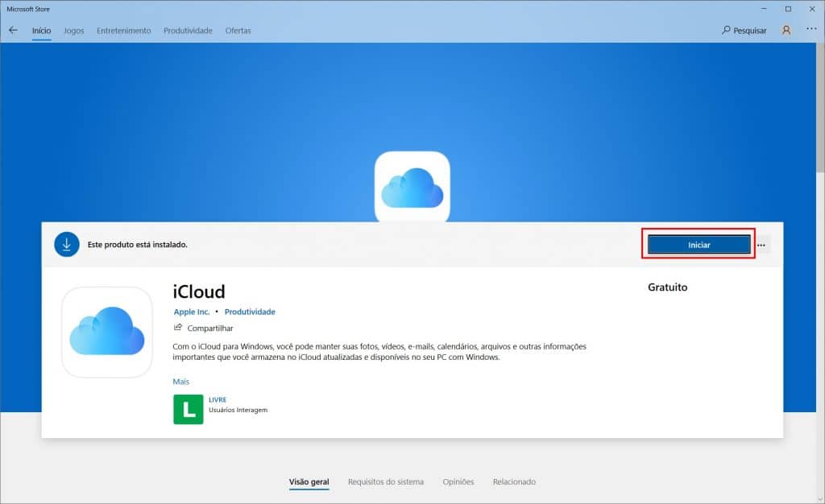The height and width of the screenshot is (504, 825).
Task: Open the Relacionado tab
Action: click(x=514, y=482)
